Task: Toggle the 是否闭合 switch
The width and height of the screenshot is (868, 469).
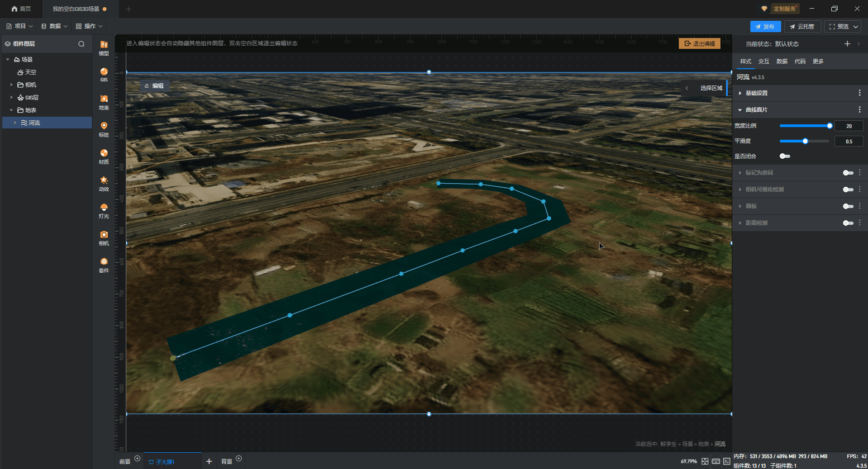Action: point(785,156)
